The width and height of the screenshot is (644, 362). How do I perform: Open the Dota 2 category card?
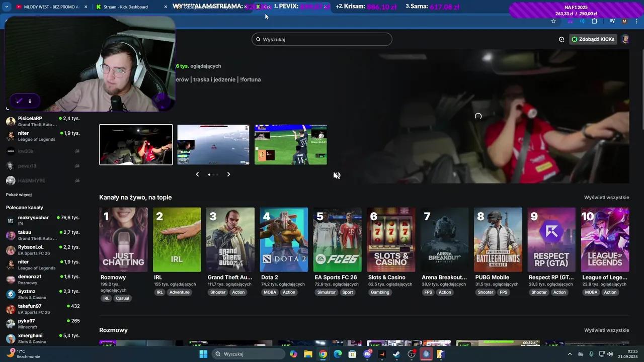pos(284,240)
